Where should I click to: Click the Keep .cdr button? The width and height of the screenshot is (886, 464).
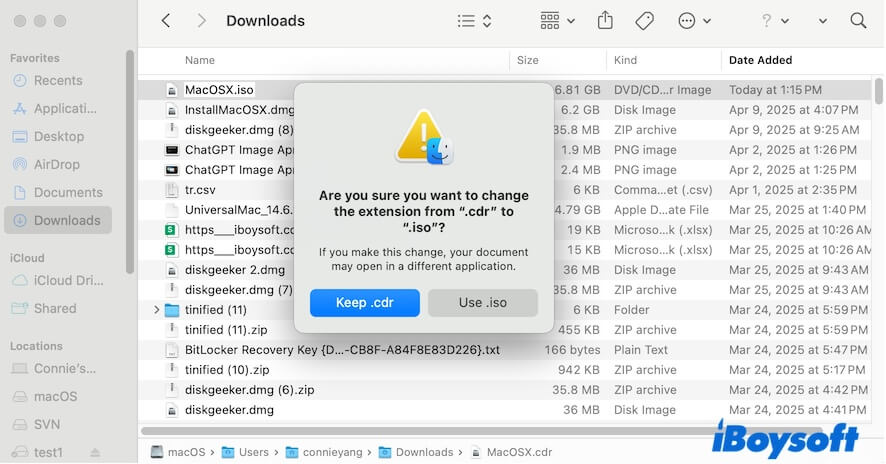(365, 303)
